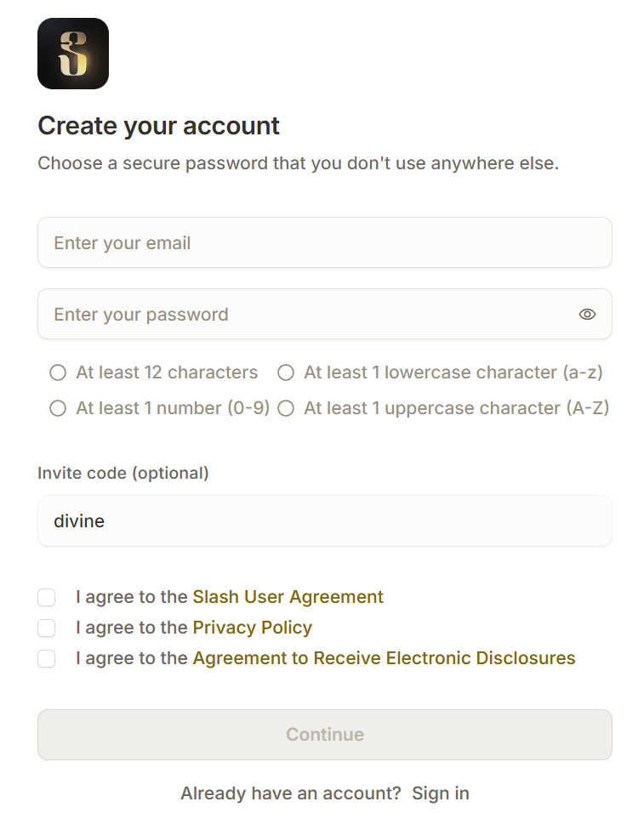
Task: Click the lowercase character requirement circle
Action: point(286,372)
